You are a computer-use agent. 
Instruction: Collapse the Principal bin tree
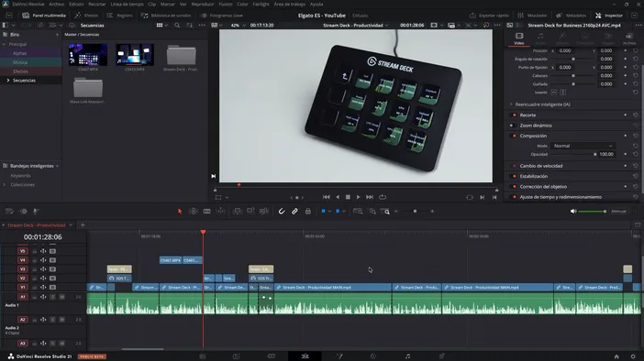pos(4,44)
